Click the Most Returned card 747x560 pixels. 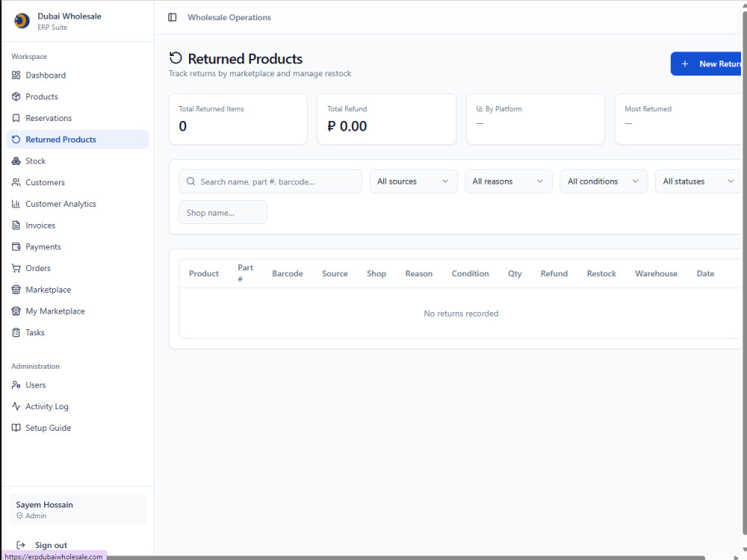(x=678, y=119)
